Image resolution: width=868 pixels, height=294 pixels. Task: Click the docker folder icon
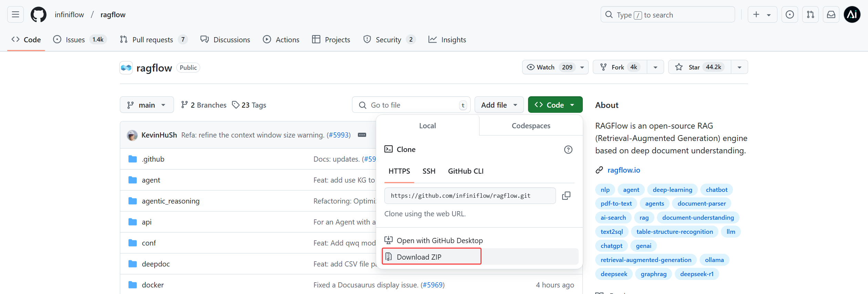pos(133,285)
